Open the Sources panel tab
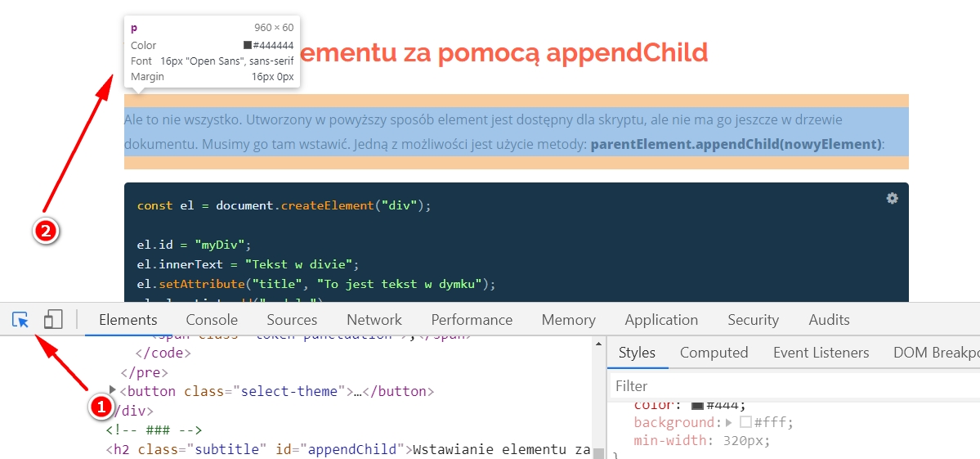The width and height of the screenshot is (980, 459). [292, 320]
